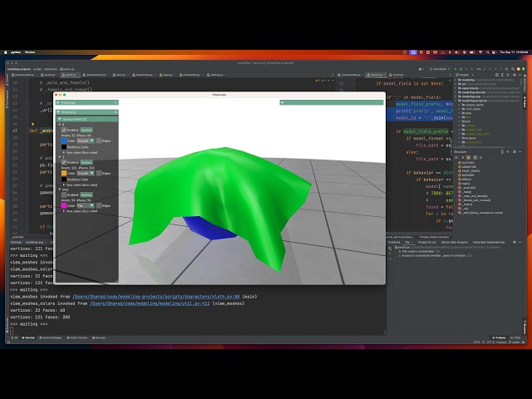
Task: Click the Search Everywhere magnifier in PyCharm
Action: (513, 69)
